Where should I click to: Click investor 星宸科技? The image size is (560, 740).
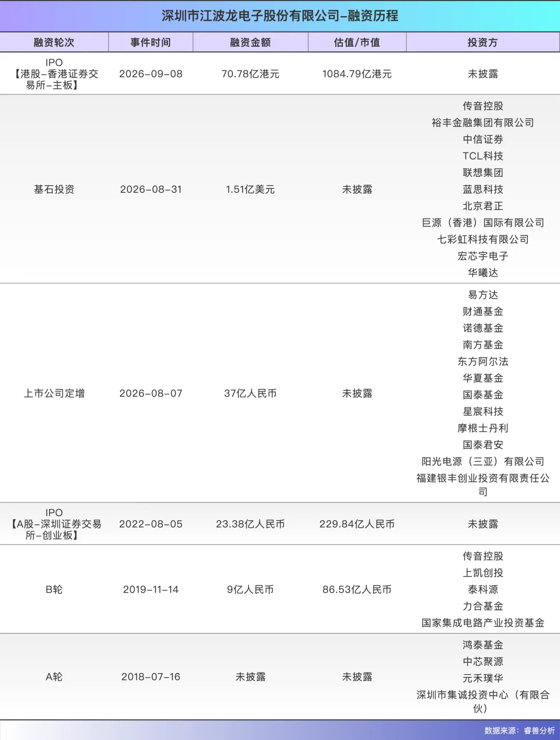click(x=483, y=411)
